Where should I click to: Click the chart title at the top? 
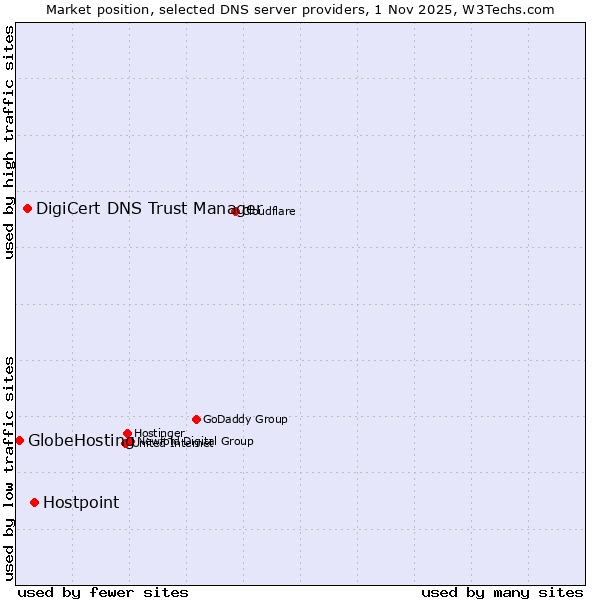300,10
